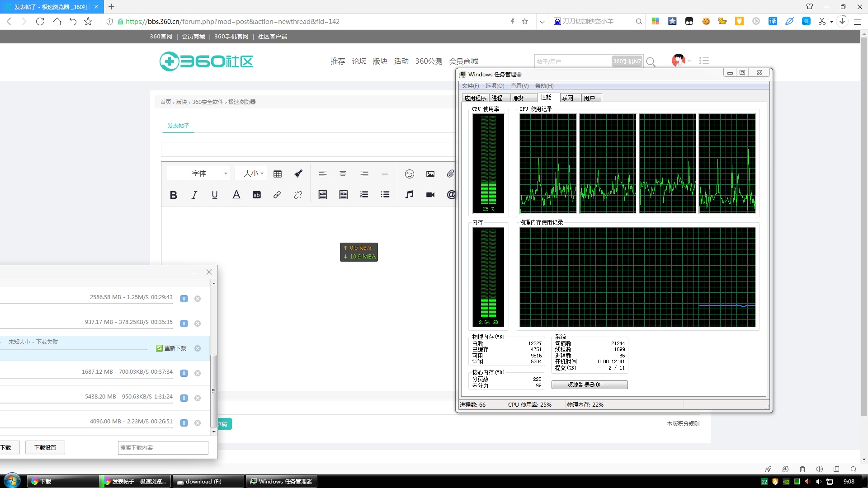Insert an image into the post
This screenshot has height=488, width=868.
[x=430, y=174]
